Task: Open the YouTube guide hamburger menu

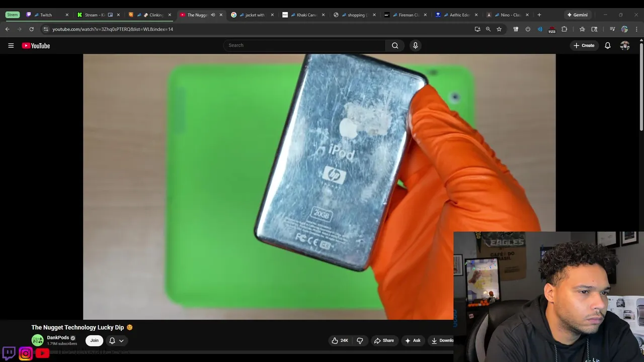Action: 11,46
